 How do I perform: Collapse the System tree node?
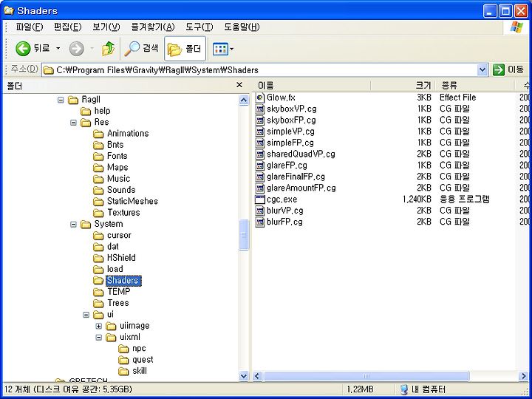73,225
